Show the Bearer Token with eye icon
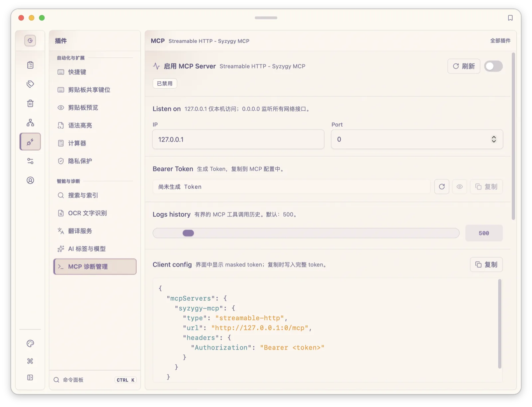 tap(460, 187)
